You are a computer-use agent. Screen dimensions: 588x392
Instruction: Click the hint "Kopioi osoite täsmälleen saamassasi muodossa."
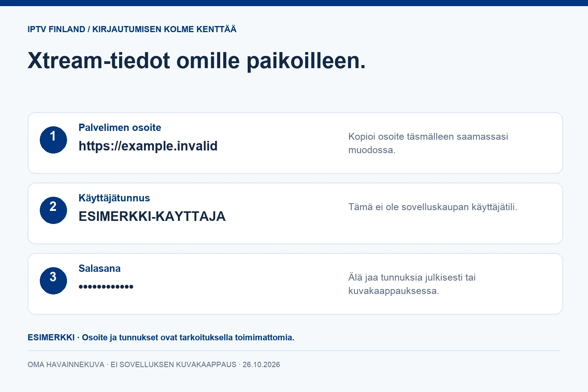click(x=428, y=143)
